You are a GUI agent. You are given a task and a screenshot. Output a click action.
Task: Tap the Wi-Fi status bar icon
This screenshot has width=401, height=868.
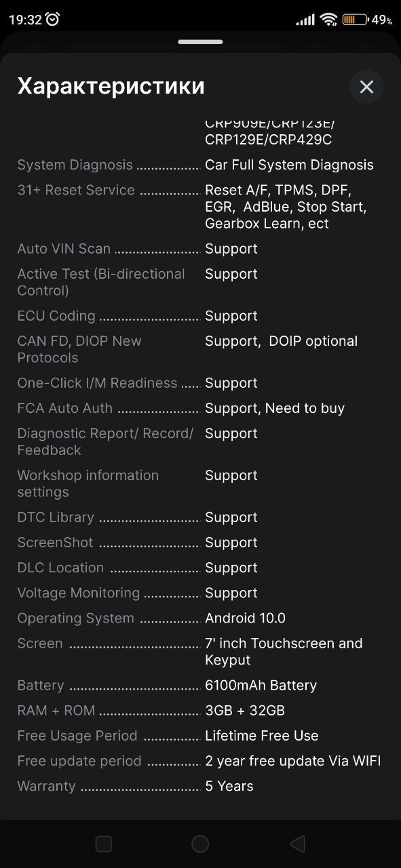pos(329,19)
